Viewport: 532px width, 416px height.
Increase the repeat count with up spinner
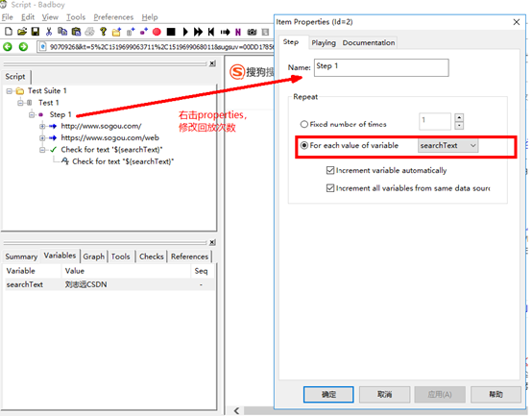pos(459,117)
